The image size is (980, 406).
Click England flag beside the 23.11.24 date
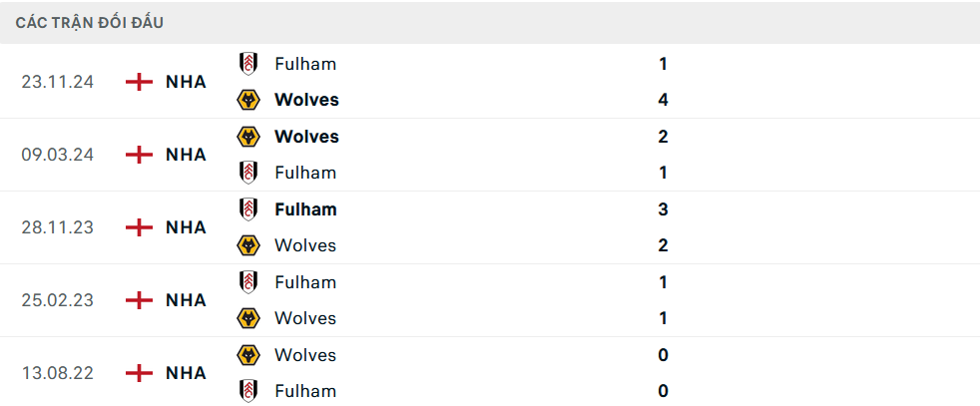[139, 82]
